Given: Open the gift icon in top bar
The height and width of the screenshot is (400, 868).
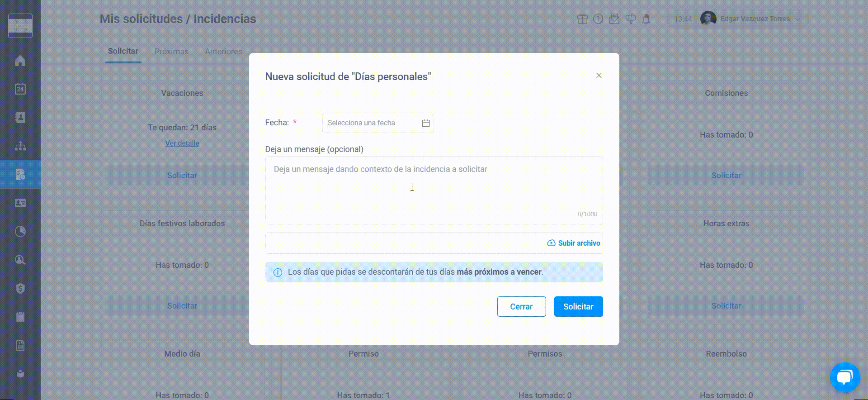Looking at the screenshot, I should pos(582,19).
